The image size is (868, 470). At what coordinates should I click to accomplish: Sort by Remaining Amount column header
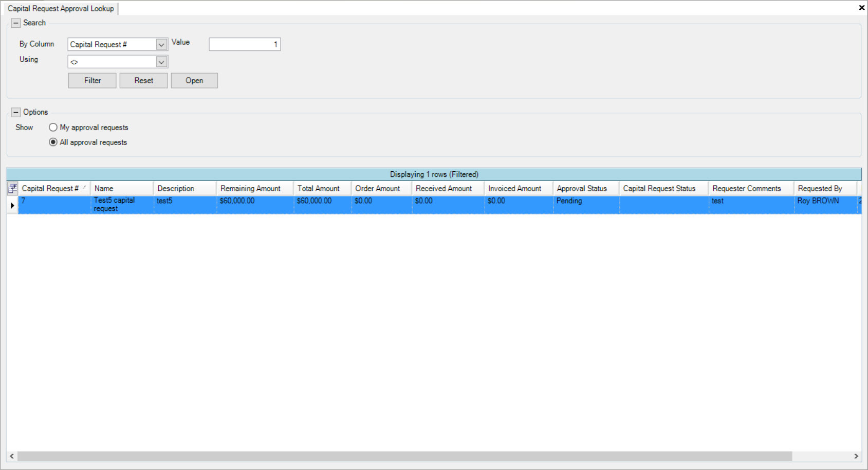(255, 188)
